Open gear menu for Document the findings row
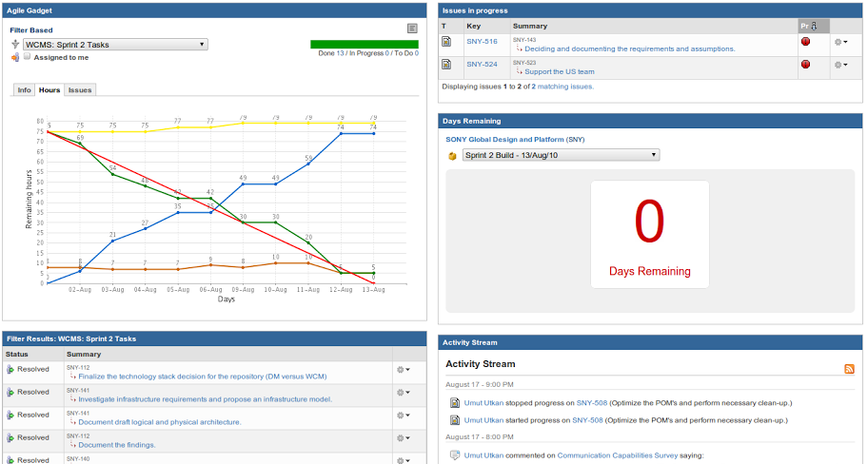 [403, 437]
